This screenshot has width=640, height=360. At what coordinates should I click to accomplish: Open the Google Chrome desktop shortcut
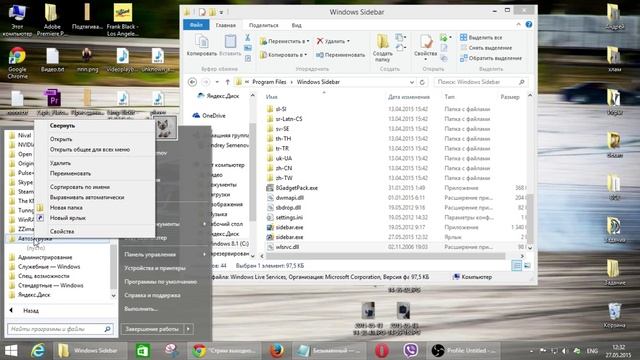17,62
